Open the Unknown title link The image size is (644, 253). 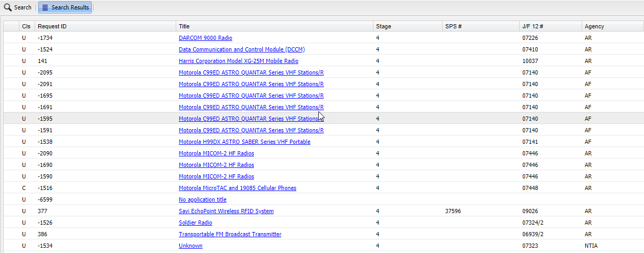190,246
